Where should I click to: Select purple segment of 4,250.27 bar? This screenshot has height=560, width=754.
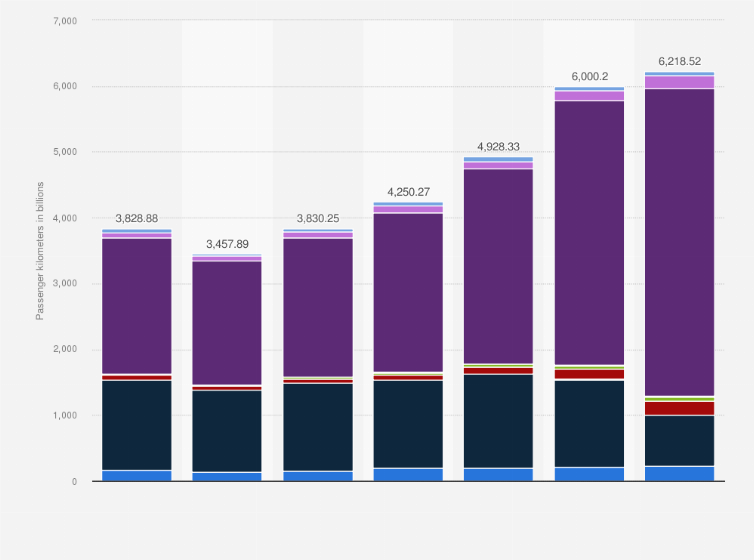pos(408,293)
